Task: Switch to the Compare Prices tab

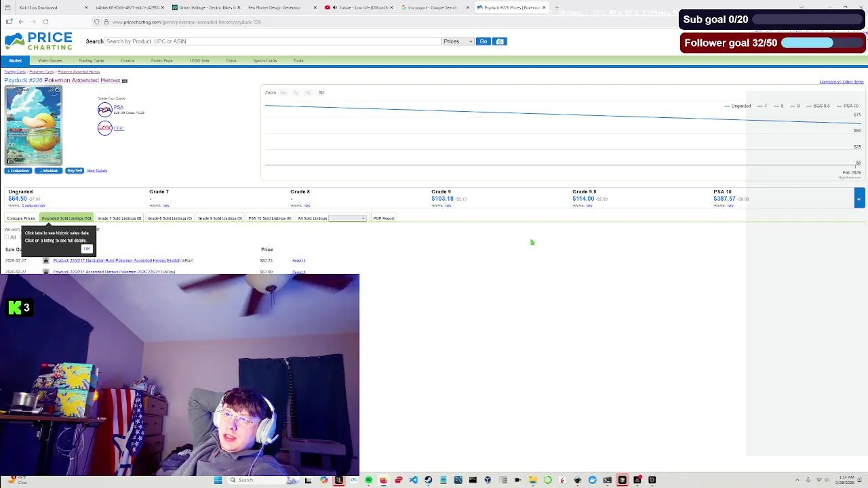Action: pyautogui.click(x=20, y=218)
